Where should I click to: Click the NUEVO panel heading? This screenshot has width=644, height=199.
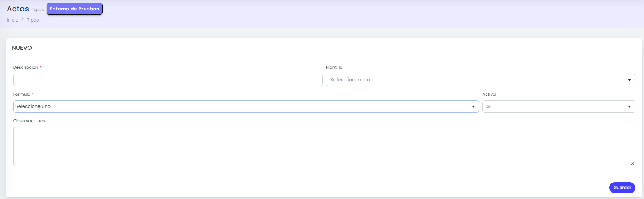[x=22, y=48]
